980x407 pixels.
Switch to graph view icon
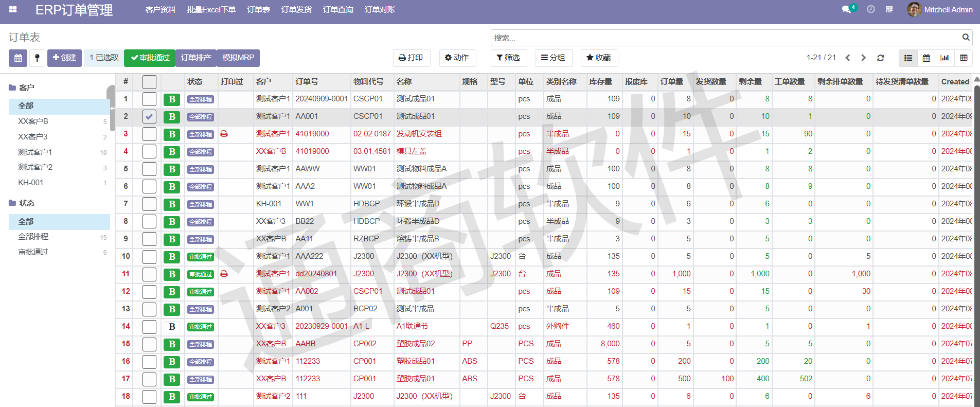coord(945,58)
